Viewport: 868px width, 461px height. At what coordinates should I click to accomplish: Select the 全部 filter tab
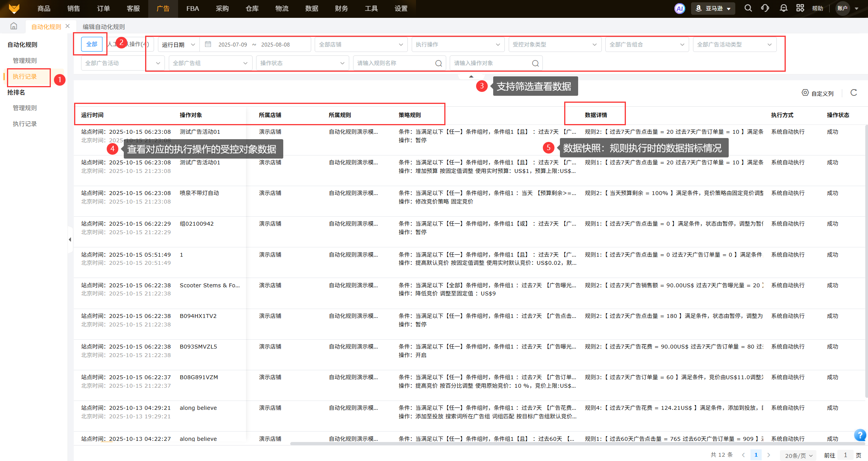click(92, 44)
